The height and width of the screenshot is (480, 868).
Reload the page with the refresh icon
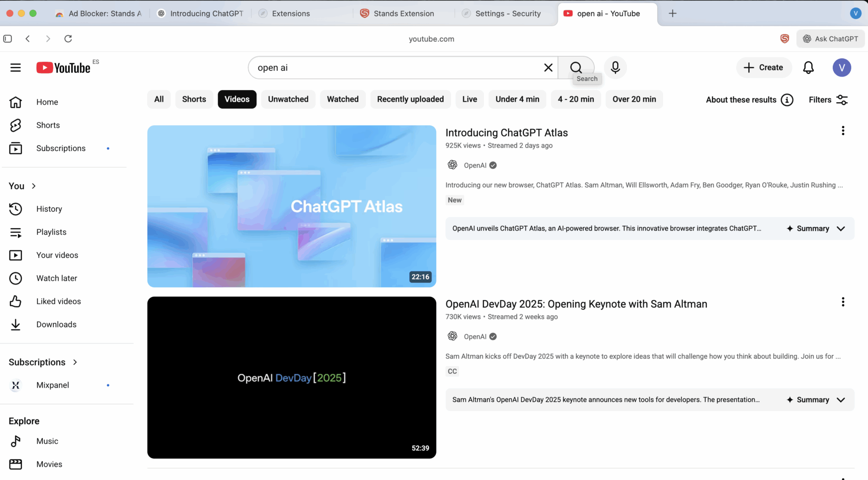point(68,39)
